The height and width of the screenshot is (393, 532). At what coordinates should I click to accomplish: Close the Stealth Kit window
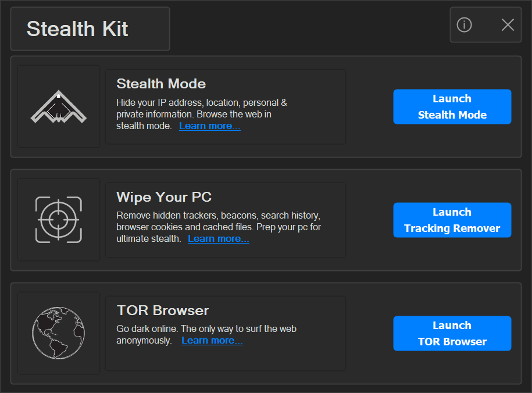pos(508,25)
